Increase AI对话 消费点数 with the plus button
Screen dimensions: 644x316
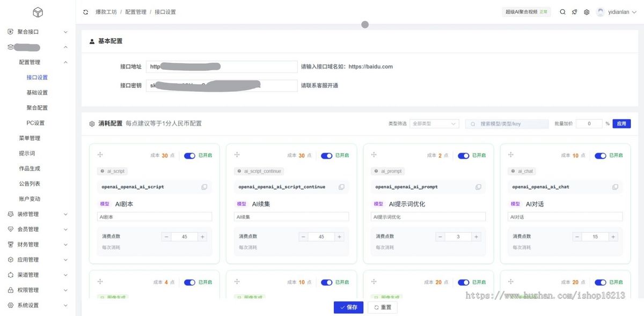(x=613, y=237)
